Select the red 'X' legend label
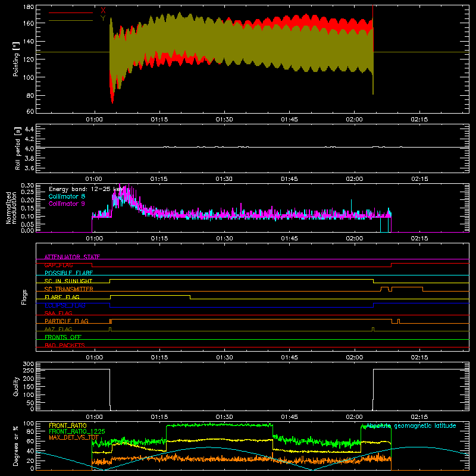Screen dimensions: 476x476 (103, 11)
